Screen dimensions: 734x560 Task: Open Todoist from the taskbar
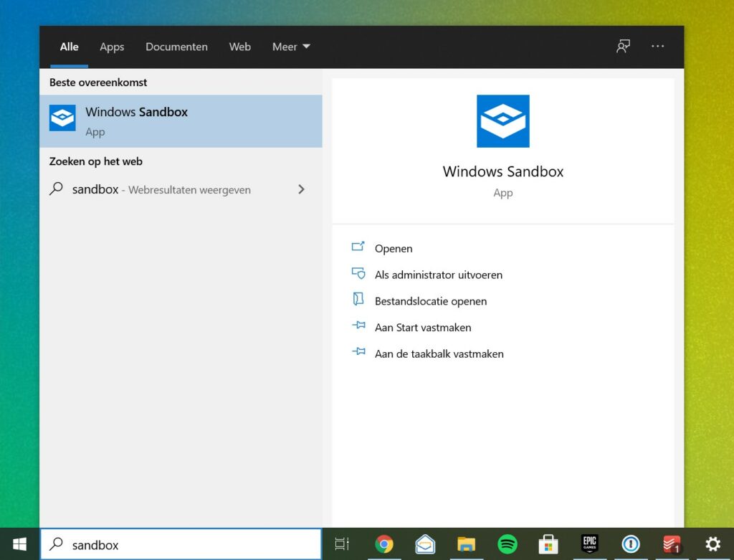(x=672, y=544)
